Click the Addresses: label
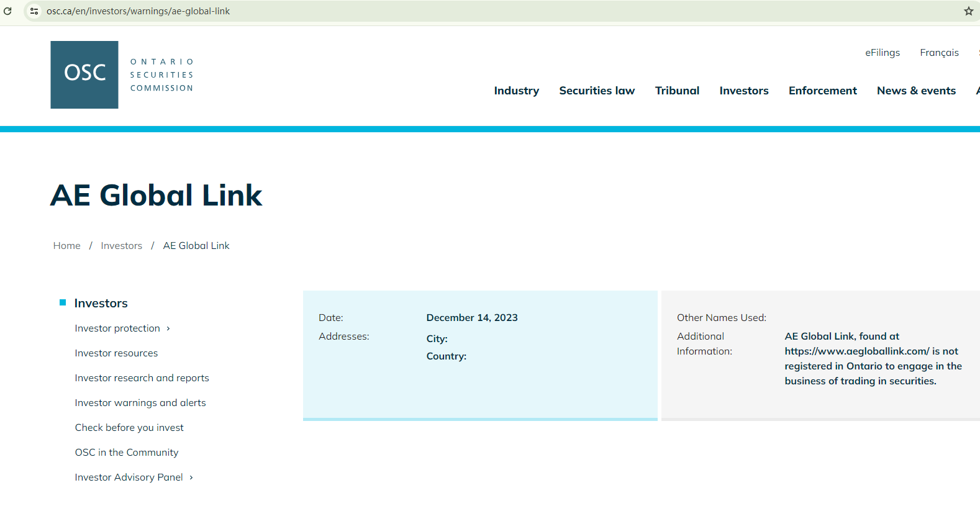 click(344, 337)
